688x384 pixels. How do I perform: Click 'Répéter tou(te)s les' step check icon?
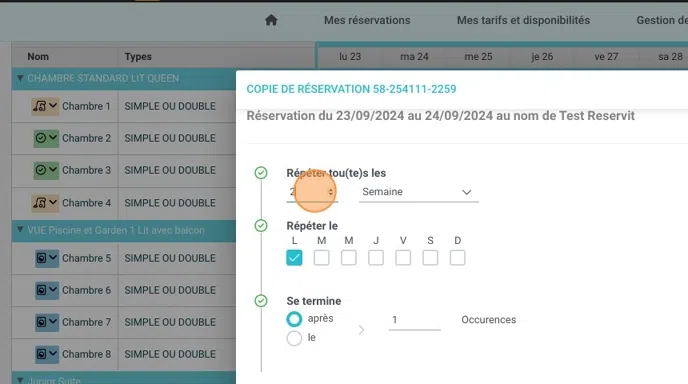[x=261, y=173]
